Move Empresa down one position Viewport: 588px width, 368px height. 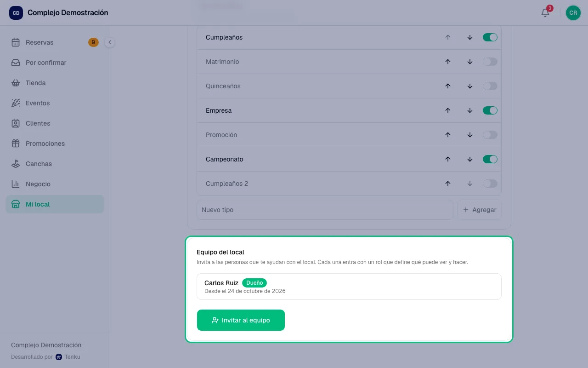(470, 110)
